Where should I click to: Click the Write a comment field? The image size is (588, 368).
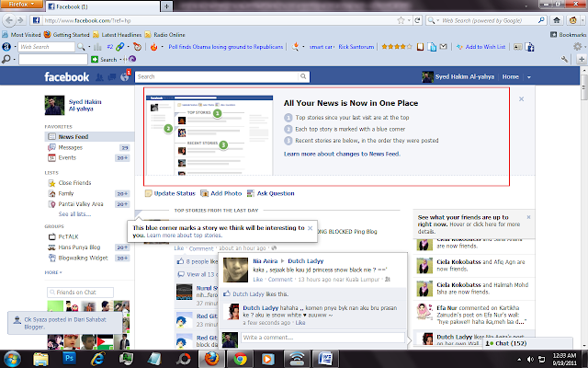click(x=322, y=338)
